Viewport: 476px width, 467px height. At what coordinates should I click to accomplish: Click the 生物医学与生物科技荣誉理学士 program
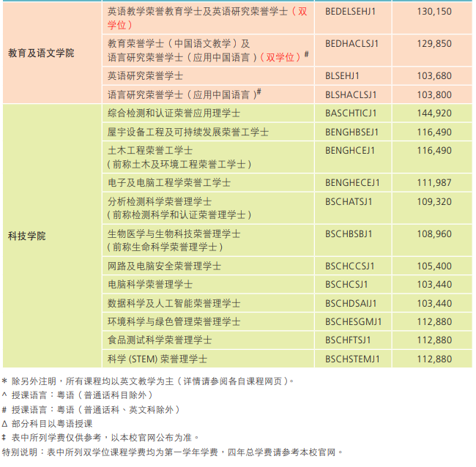[174, 234]
